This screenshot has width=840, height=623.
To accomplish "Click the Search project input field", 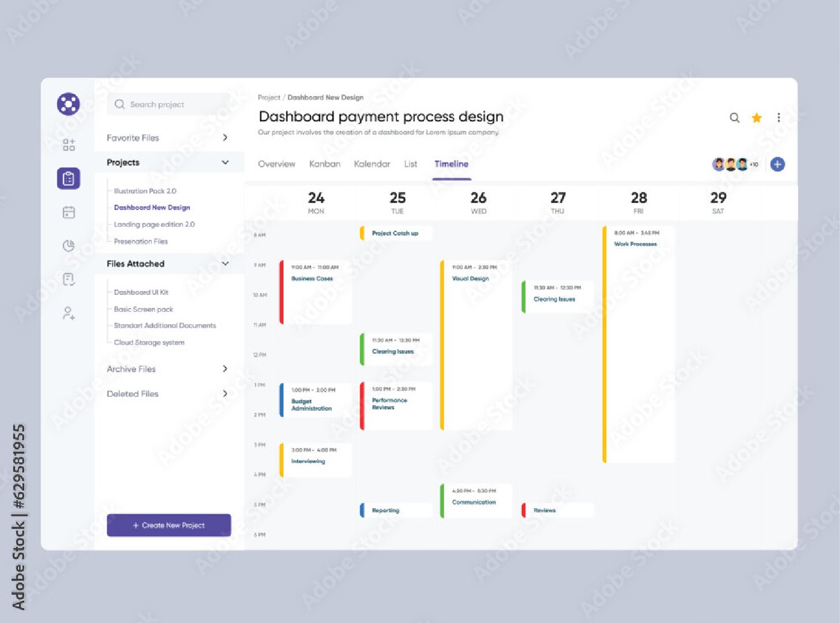I will click(167, 104).
